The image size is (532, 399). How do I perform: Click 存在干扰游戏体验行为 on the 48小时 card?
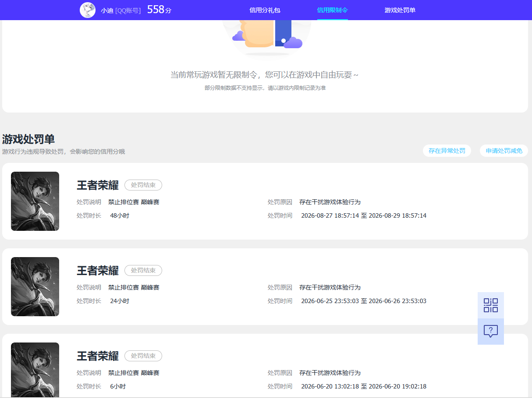[330, 202]
